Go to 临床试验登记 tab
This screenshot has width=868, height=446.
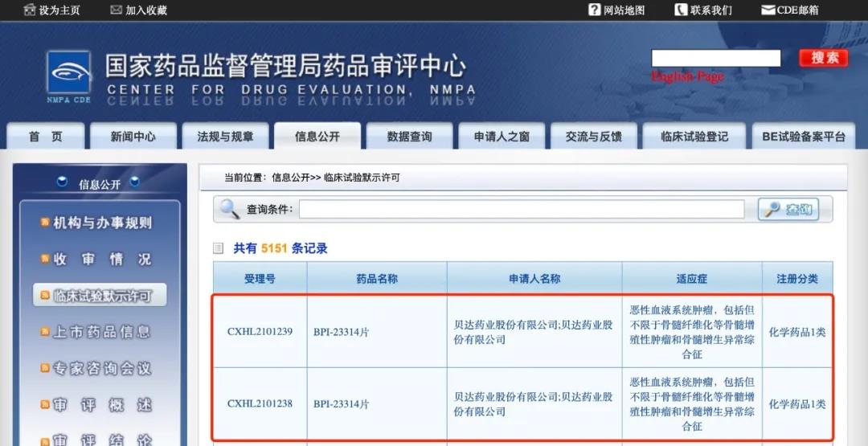(694, 137)
